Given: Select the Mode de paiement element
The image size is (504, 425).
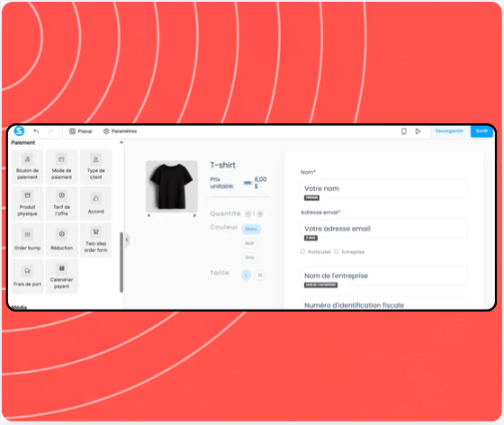Looking at the screenshot, I should click(x=61, y=167).
